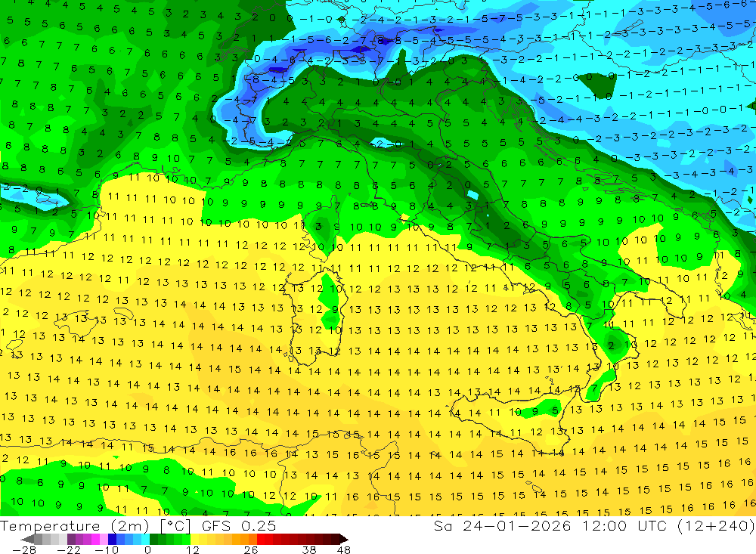Click the '26' legend value
This screenshot has width=756, height=554.
251,549
